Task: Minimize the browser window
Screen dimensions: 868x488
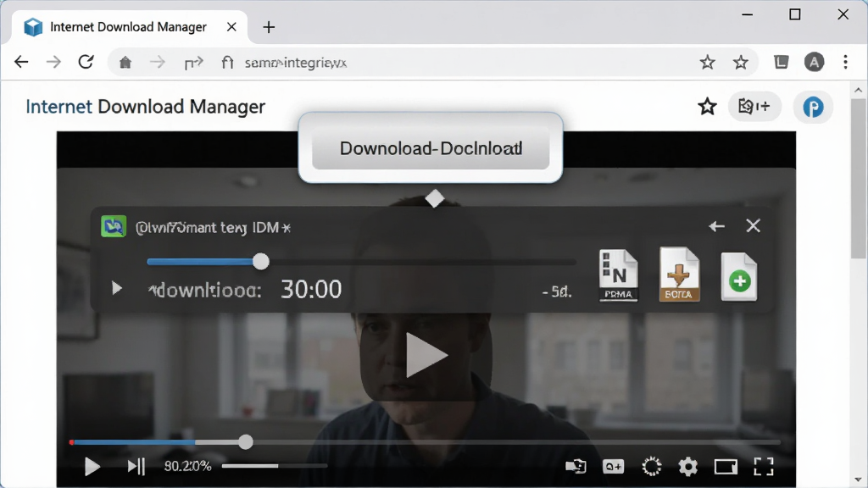Action: [x=748, y=14]
